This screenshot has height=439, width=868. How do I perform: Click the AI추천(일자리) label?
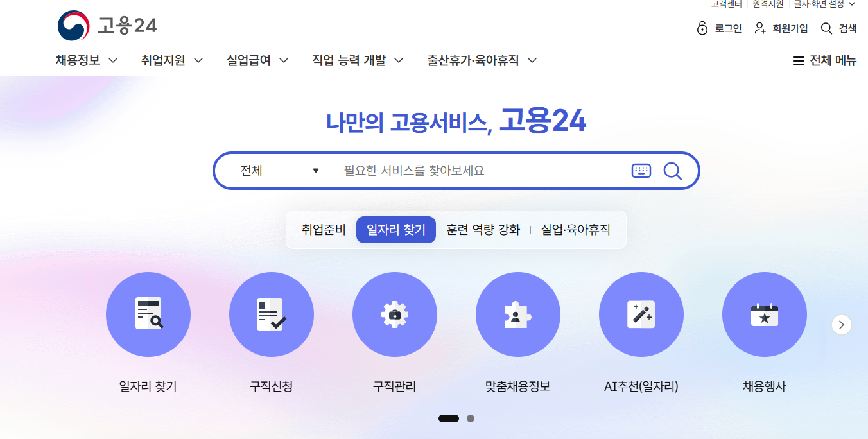(641, 386)
